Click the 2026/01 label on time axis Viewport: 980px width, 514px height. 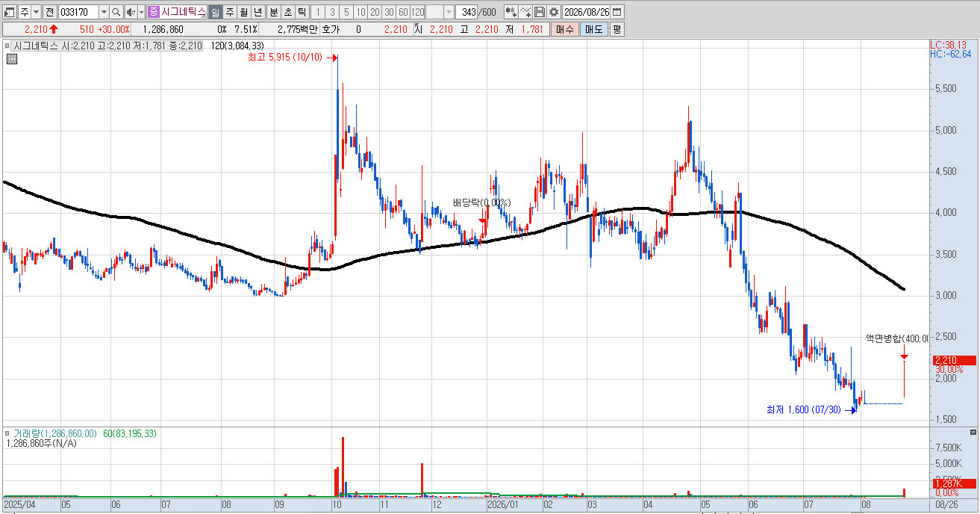pos(502,505)
